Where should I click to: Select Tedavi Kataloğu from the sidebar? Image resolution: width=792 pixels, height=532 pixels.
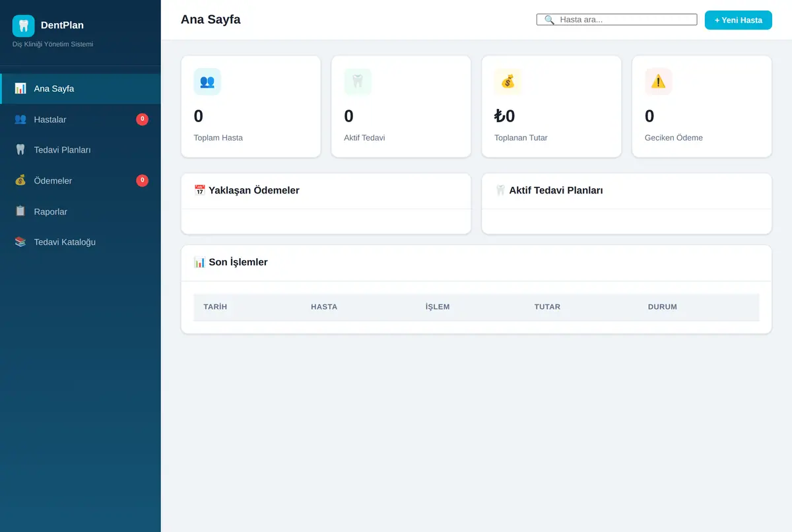tap(81, 242)
